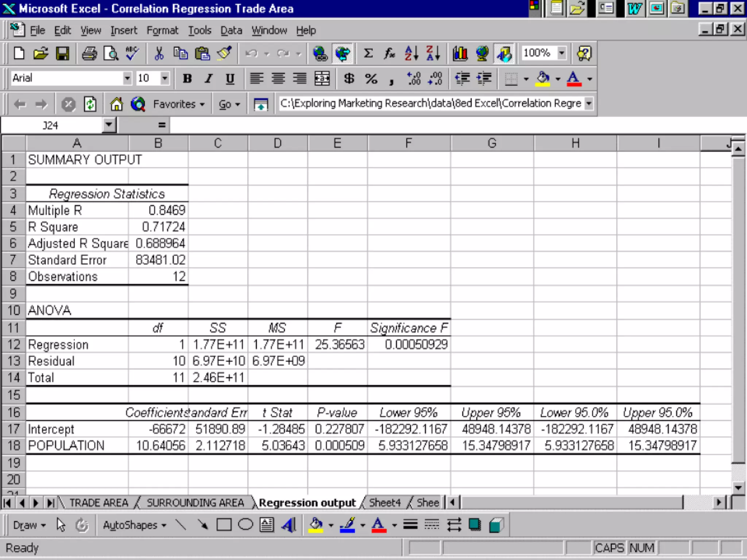Open Print Preview icon
Screen dimensions: 747x560
point(111,54)
